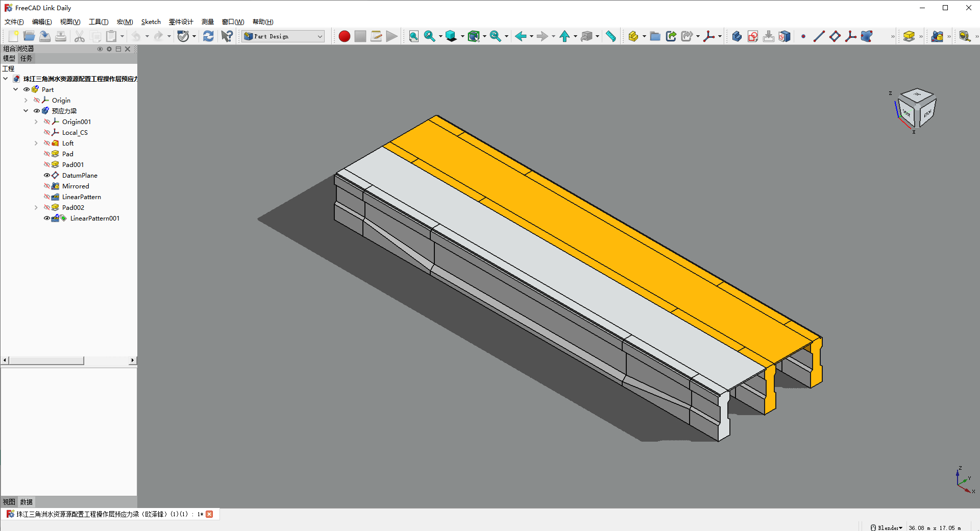Select the measure distance ruler tool
This screenshot has width=980, height=531.
[x=610, y=36]
